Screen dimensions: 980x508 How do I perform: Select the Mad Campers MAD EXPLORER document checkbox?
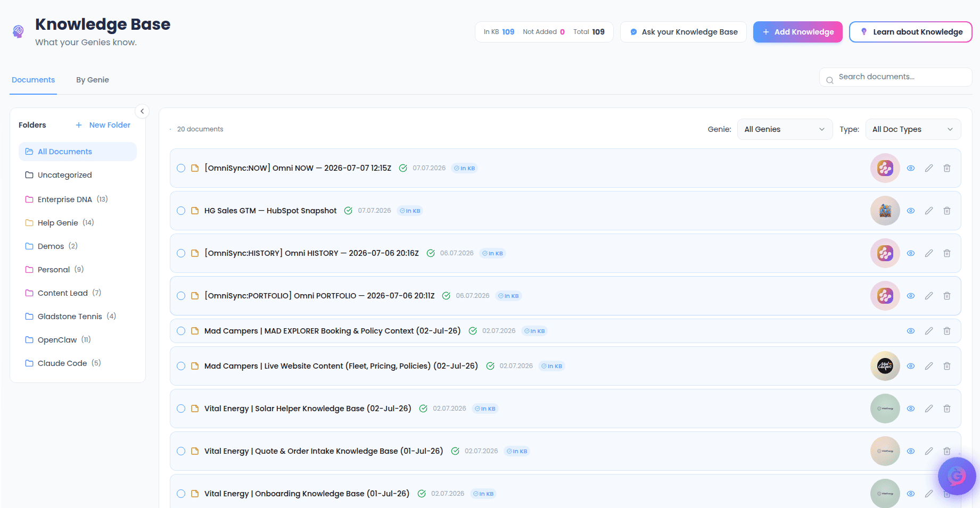point(181,331)
